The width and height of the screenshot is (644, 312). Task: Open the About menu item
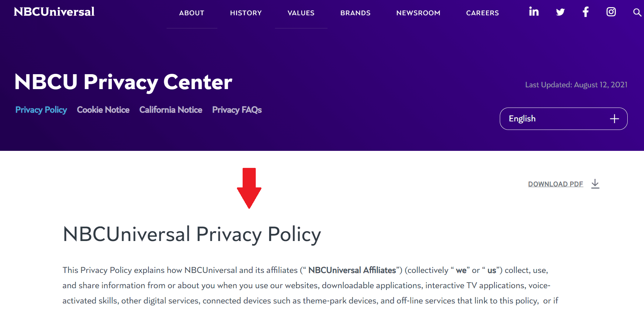tap(192, 13)
